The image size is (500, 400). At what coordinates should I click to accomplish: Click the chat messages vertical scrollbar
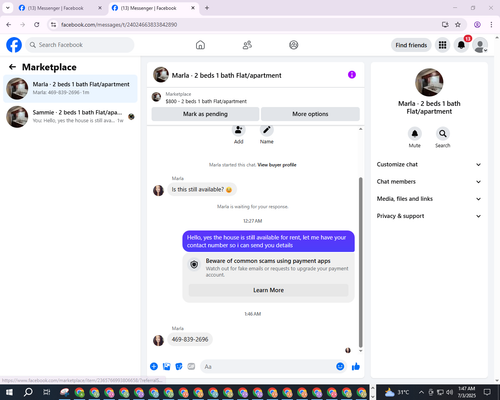pos(360,263)
